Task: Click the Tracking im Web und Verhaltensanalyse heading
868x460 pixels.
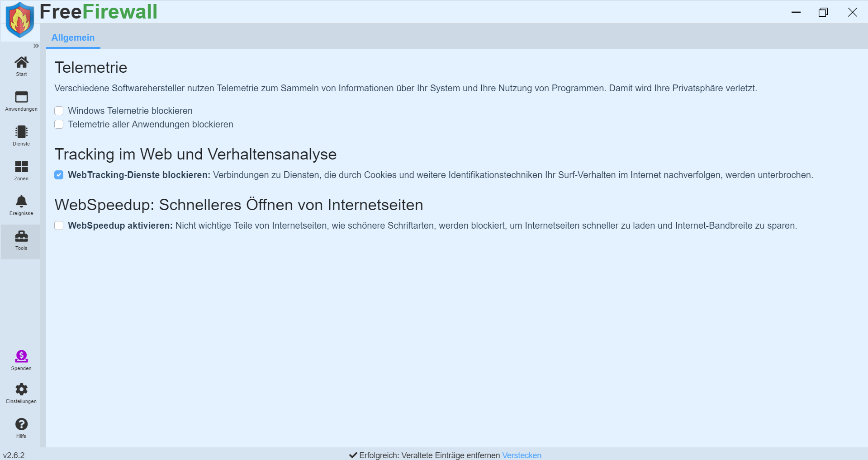Action: coord(195,154)
